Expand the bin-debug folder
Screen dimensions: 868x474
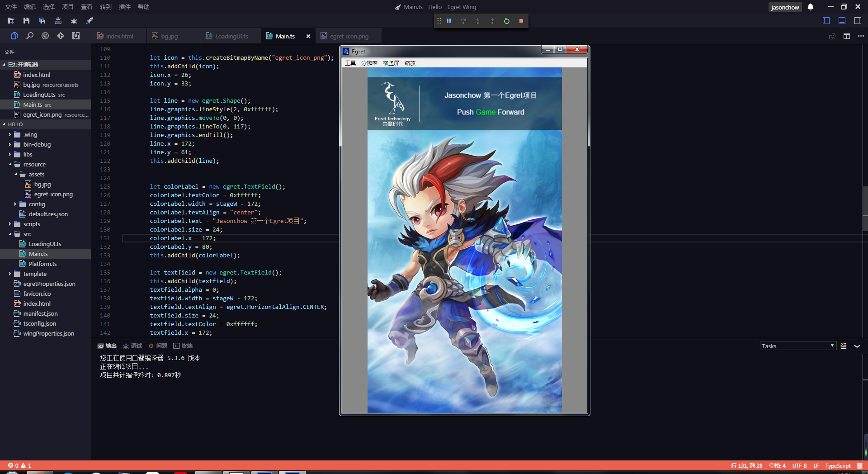(9, 144)
